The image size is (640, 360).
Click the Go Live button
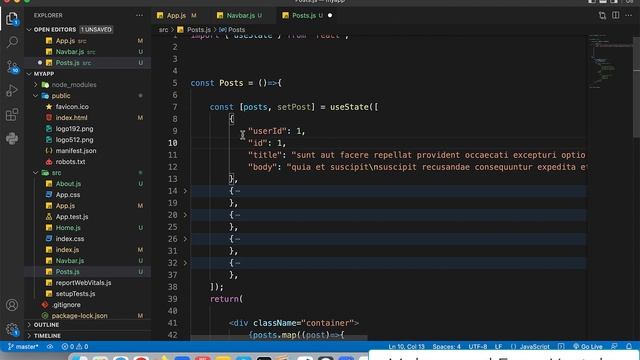(x=588, y=347)
